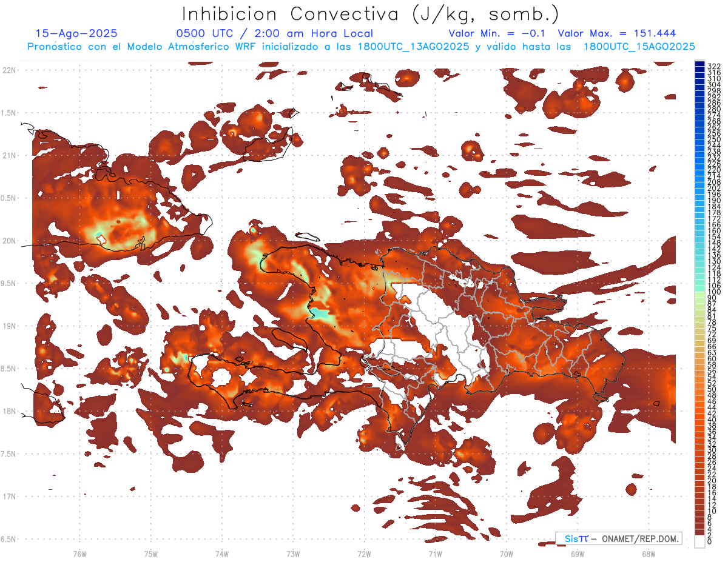Image resolution: width=728 pixels, height=562 pixels.
Task: Click the '73W' longitude label
Action: (x=293, y=554)
